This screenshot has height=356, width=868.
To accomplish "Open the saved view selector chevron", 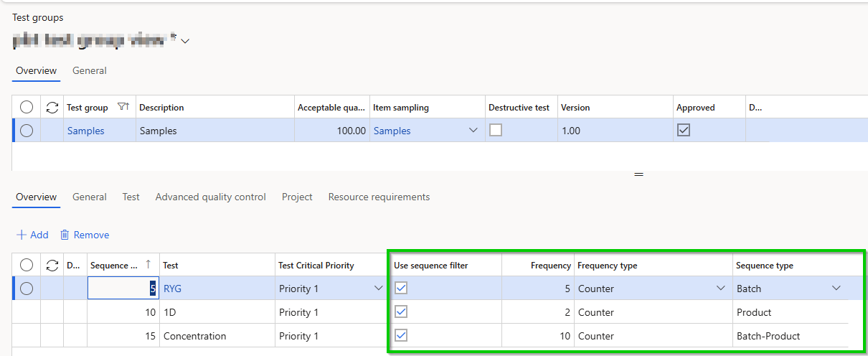I will point(185,42).
